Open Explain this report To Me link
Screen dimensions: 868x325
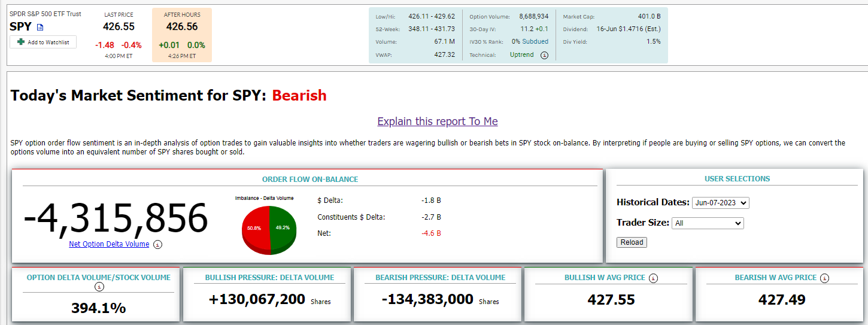pyautogui.click(x=438, y=122)
